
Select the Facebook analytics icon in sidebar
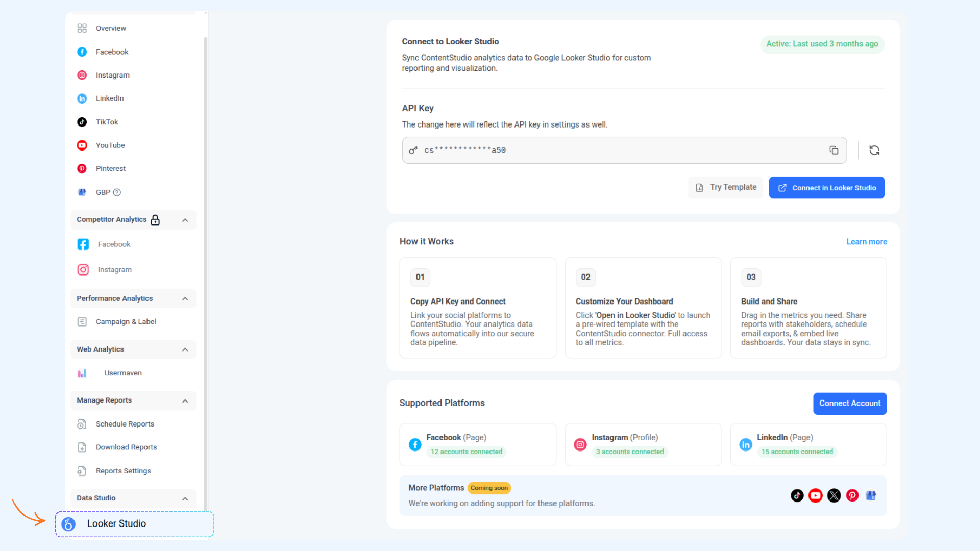pyautogui.click(x=82, y=52)
